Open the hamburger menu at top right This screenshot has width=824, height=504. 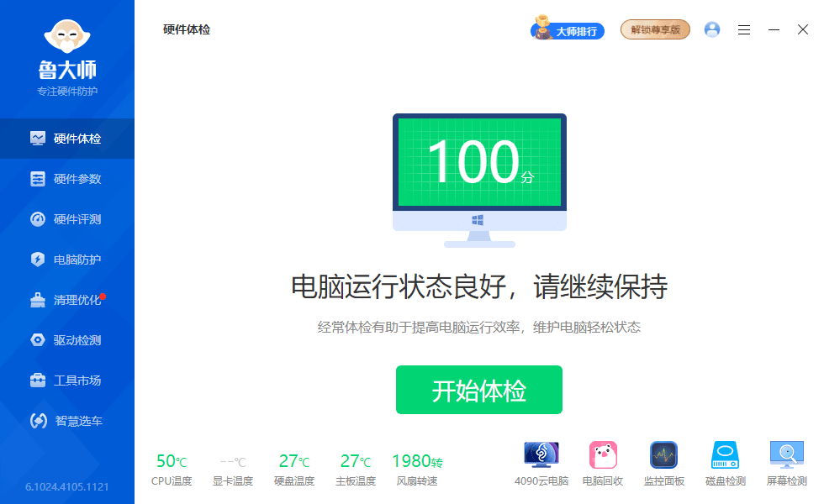click(743, 29)
